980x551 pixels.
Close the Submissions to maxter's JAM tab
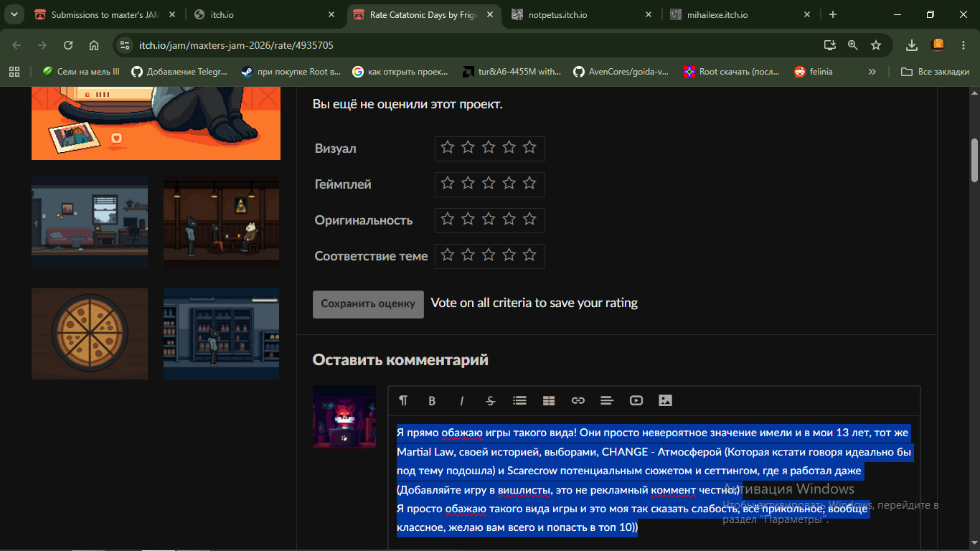171,14
